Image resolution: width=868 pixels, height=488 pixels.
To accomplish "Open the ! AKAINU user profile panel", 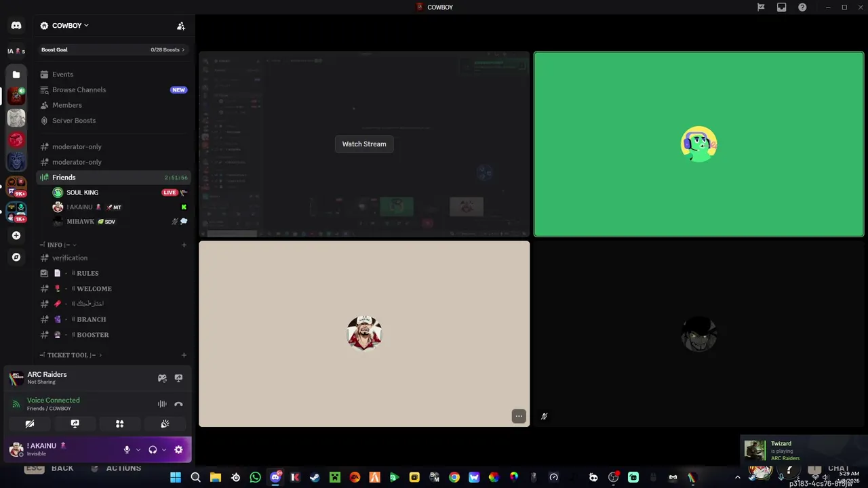I will tap(41, 449).
